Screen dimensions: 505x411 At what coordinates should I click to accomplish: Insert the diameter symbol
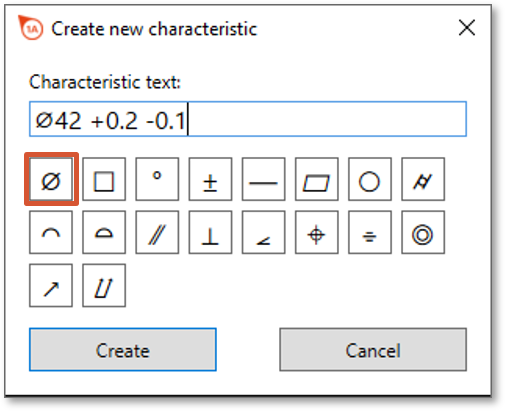point(51,179)
